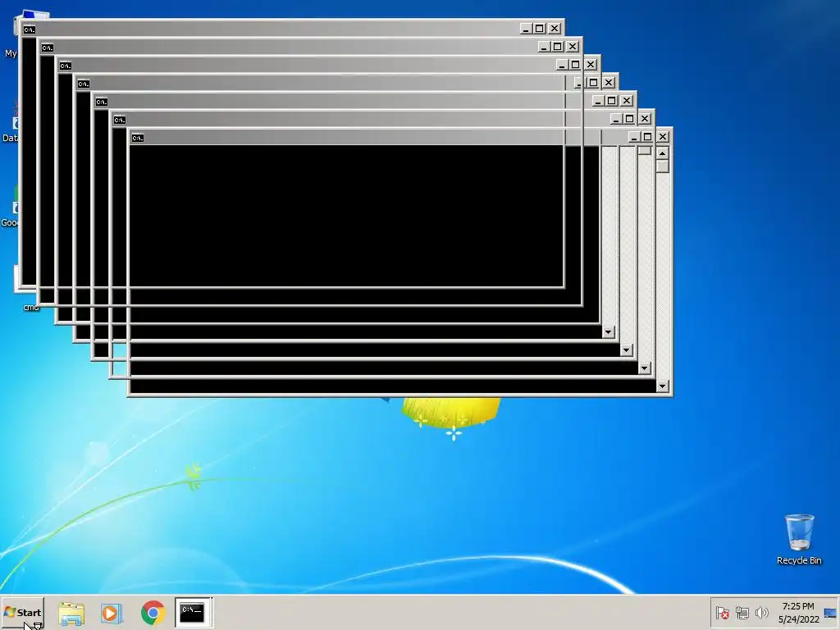
Task: Minimize the frontmost cmd window
Action: tap(633, 137)
